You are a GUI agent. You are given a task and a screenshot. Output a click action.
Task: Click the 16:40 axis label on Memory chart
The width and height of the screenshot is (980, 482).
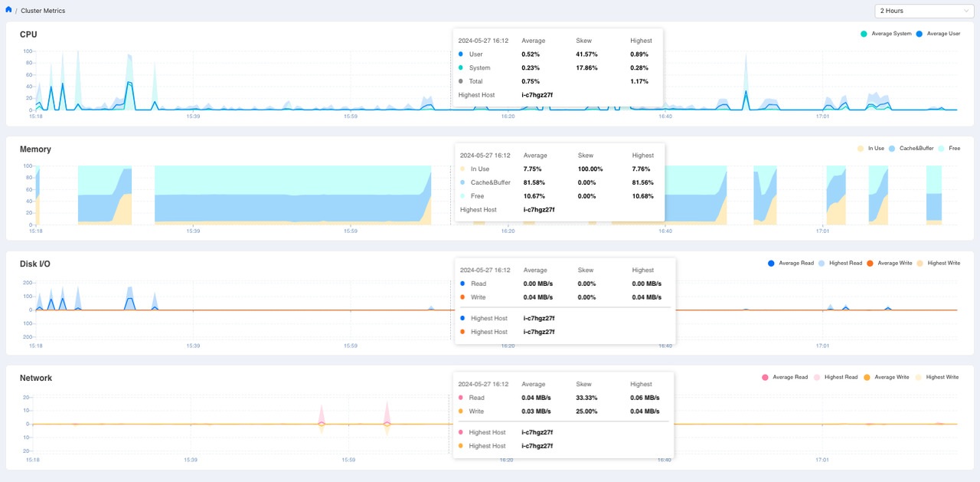click(665, 231)
